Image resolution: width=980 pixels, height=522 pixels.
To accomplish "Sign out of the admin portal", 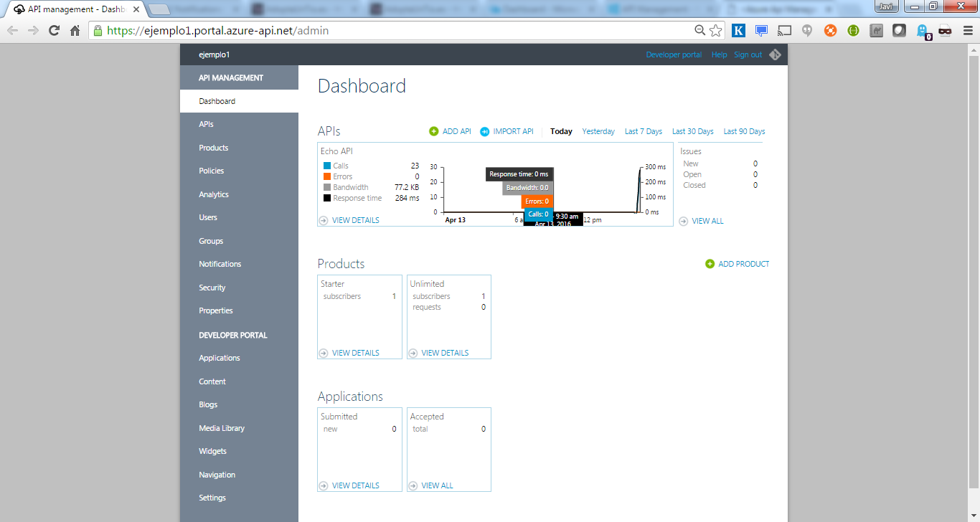I will click(748, 54).
